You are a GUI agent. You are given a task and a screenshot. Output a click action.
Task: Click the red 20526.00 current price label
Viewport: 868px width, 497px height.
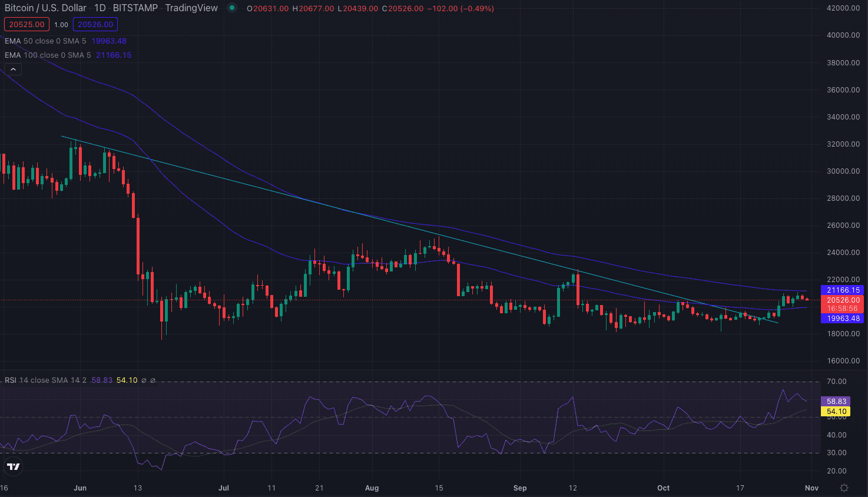click(x=843, y=300)
